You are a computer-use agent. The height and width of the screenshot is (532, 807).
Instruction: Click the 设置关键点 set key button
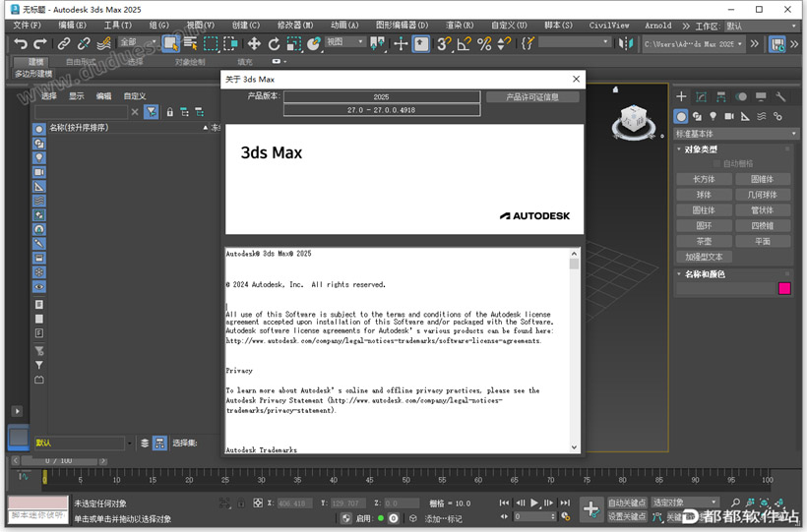tap(627, 516)
